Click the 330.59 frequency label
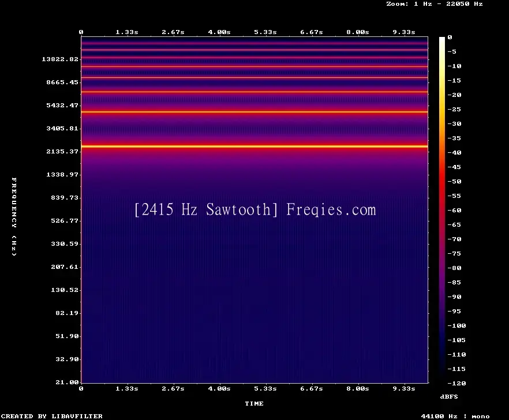509x420 pixels. (x=65, y=243)
